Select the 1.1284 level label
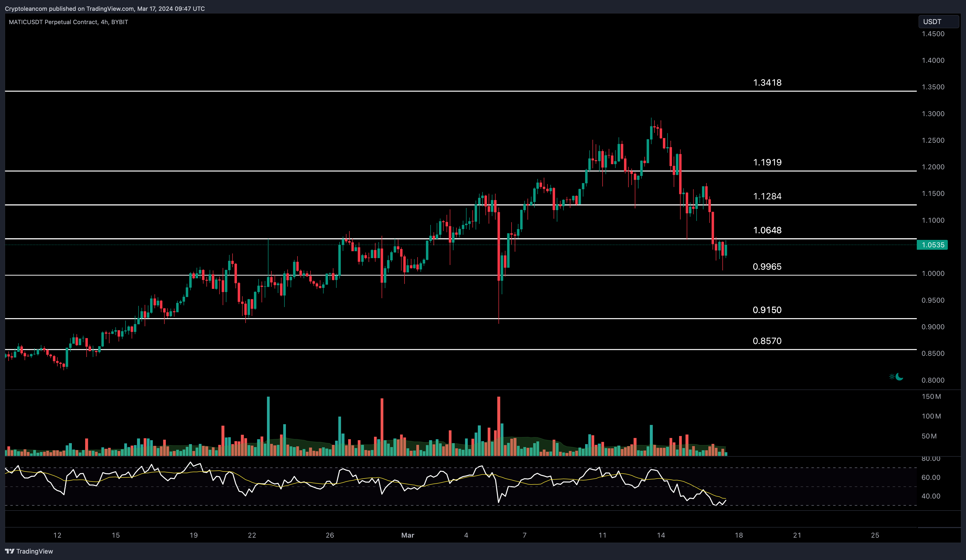The image size is (966, 560). pyautogui.click(x=767, y=196)
